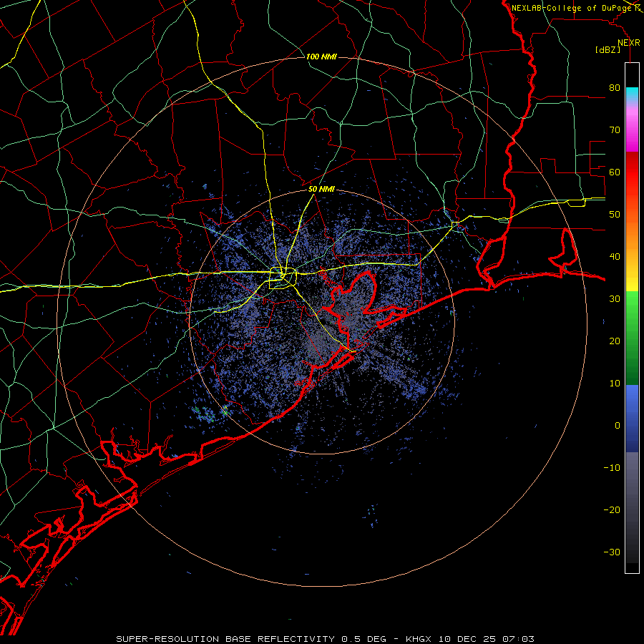Click the 60 dBZ value on the legend
The width and height of the screenshot is (644, 644).
[615, 172]
